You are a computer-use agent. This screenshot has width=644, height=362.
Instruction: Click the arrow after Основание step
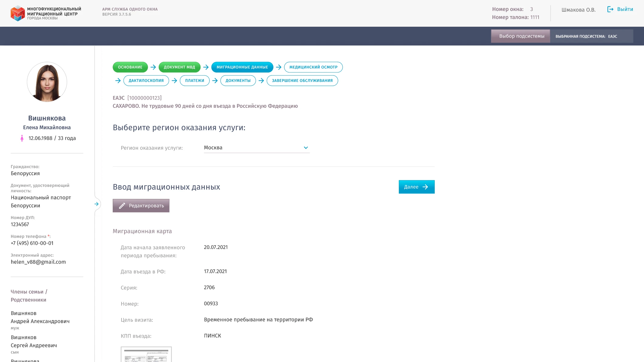pyautogui.click(x=153, y=67)
